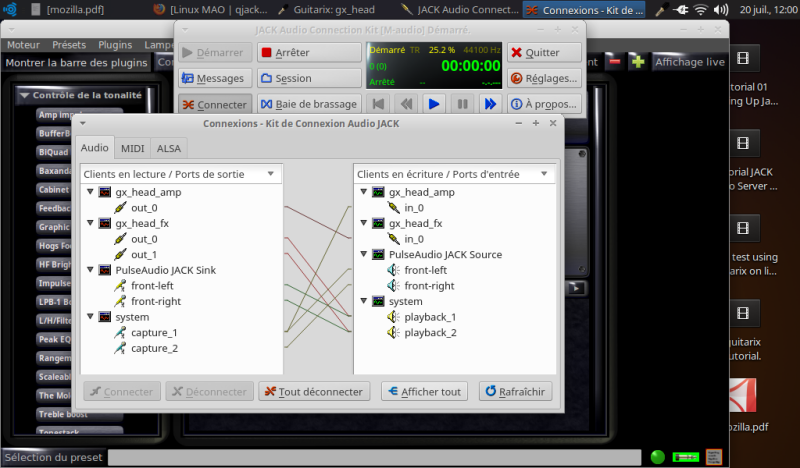Open Moteur menu in Guitarix

23,45
